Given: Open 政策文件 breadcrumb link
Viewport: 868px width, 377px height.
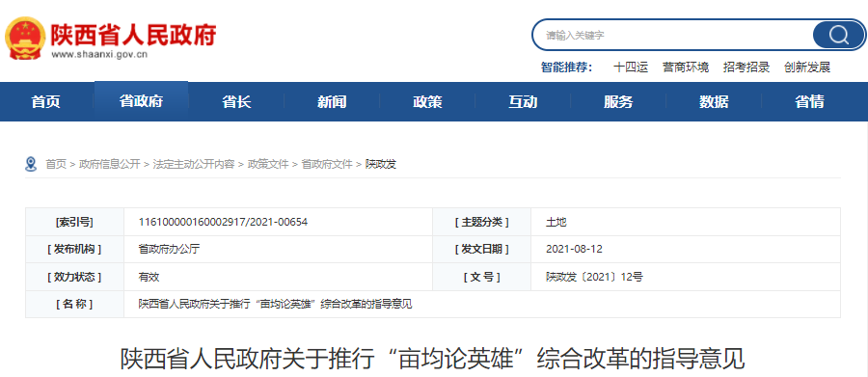Looking at the screenshot, I should pos(268,164).
